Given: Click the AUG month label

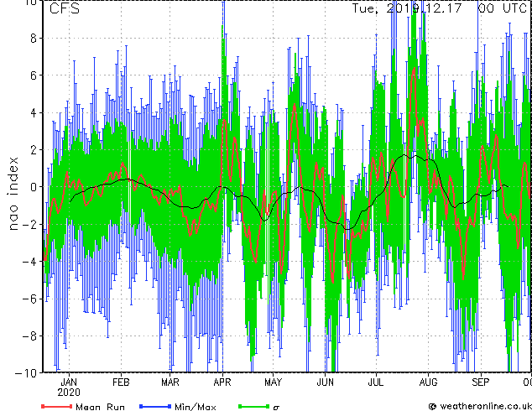Looking at the screenshot, I should (428, 382).
